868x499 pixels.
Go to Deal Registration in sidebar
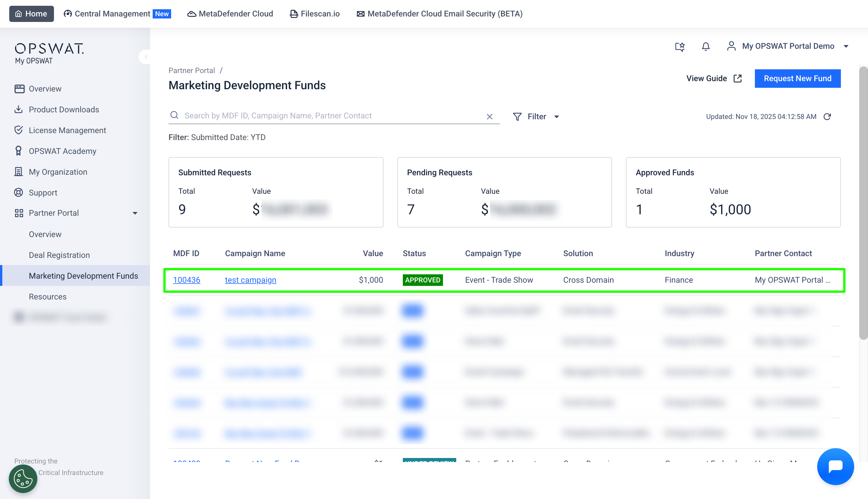[59, 255]
